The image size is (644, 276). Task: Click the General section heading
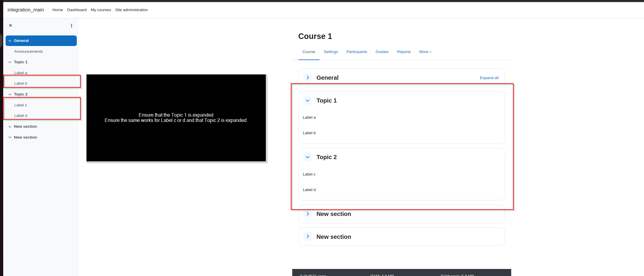[327, 78]
